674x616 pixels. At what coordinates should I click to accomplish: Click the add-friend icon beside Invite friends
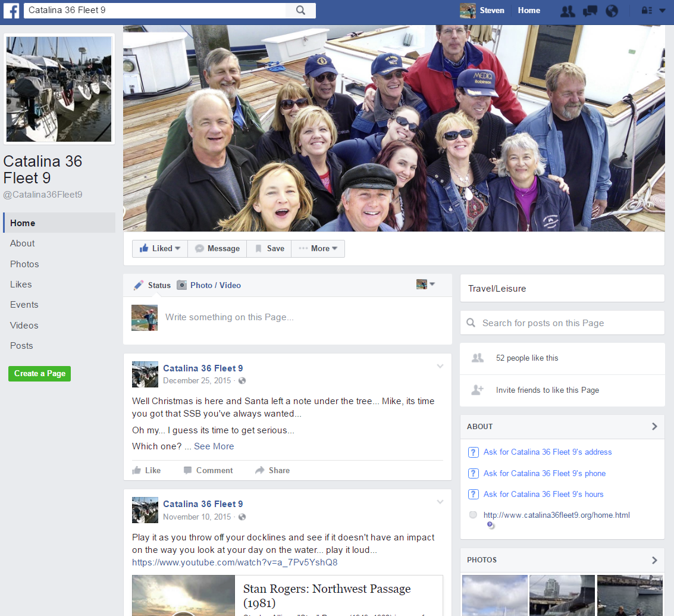tap(478, 390)
